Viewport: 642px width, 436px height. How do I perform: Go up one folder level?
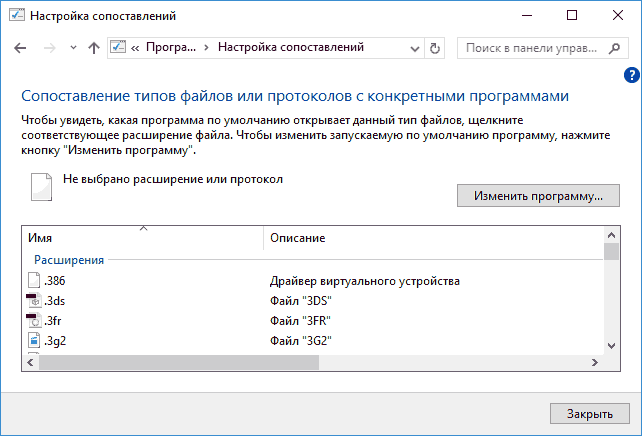point(93,48)
